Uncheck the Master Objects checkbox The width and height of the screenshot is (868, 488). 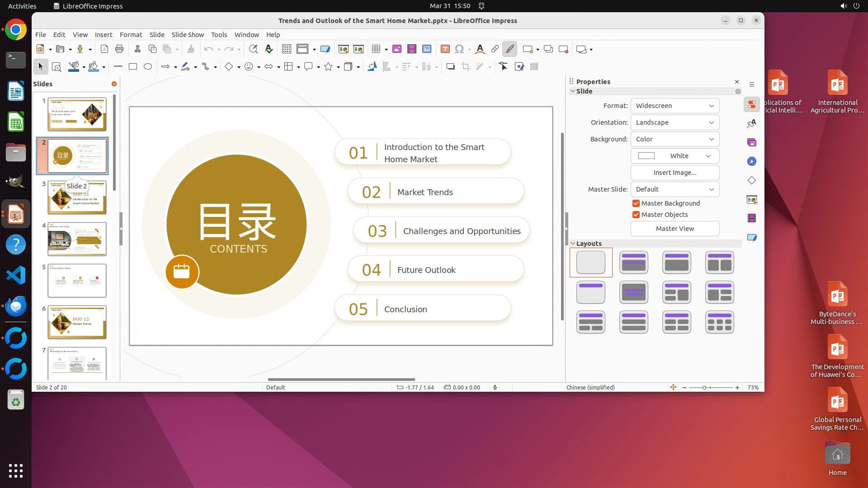coord(636,215)
